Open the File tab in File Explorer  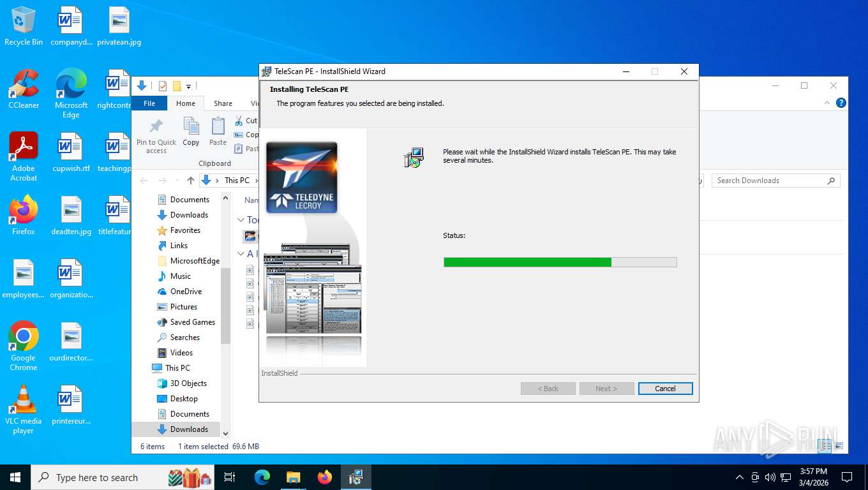point(149,103)
